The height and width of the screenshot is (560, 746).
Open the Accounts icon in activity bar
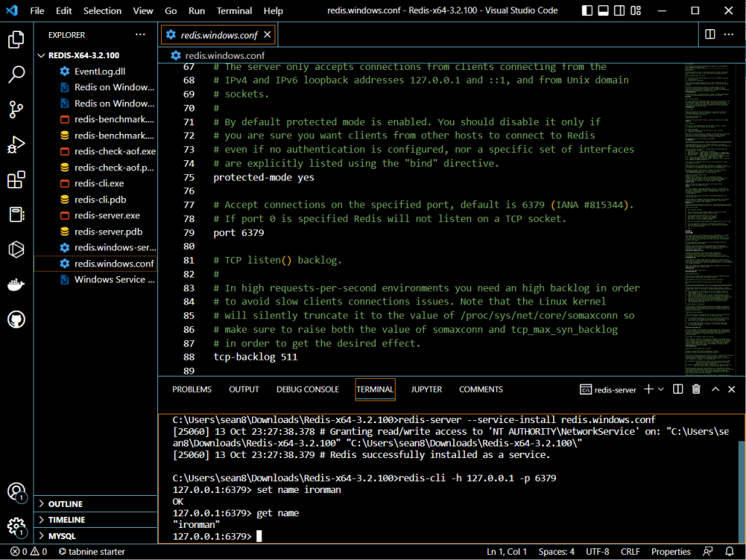(16, 492)
